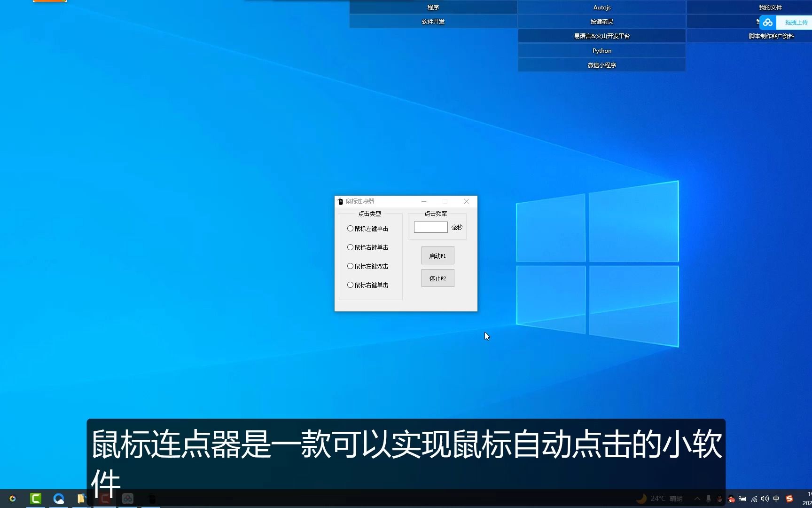
Task: Click the 停止F2 stop button
Action: pos(437,278)
